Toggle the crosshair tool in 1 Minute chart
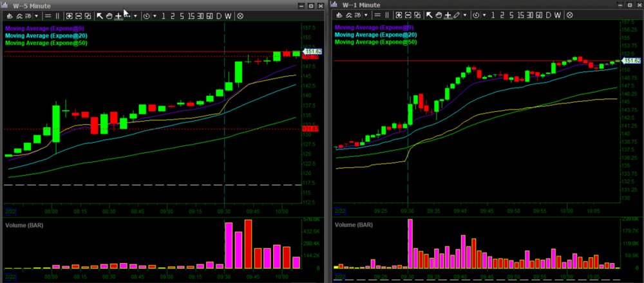This screenshot has height=283, width=644. click(448, 15)
